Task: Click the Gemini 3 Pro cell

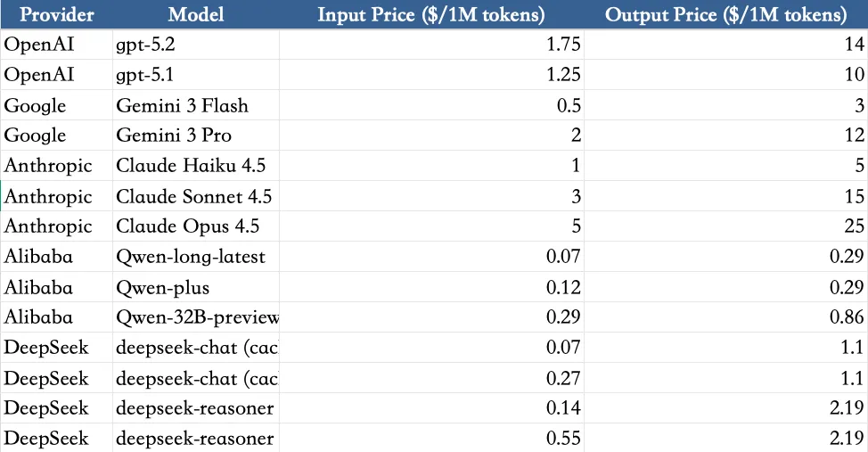Action: 196,136
